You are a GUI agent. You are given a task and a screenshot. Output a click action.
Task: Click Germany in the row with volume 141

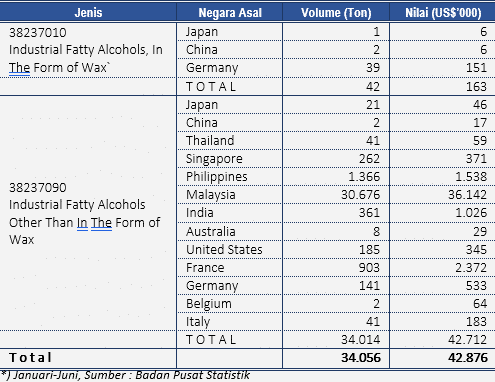212,286
